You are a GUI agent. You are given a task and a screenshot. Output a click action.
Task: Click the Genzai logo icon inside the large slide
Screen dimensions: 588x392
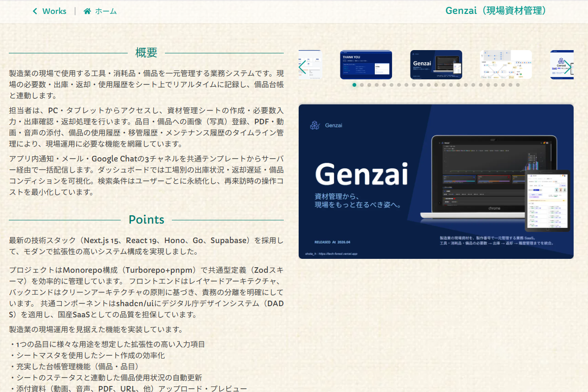coord(315,125)
